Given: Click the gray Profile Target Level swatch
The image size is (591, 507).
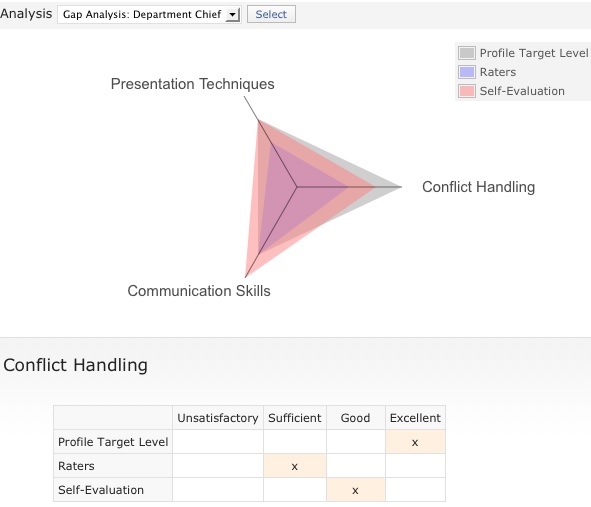Looking at the screenshot, I should 467,53.
